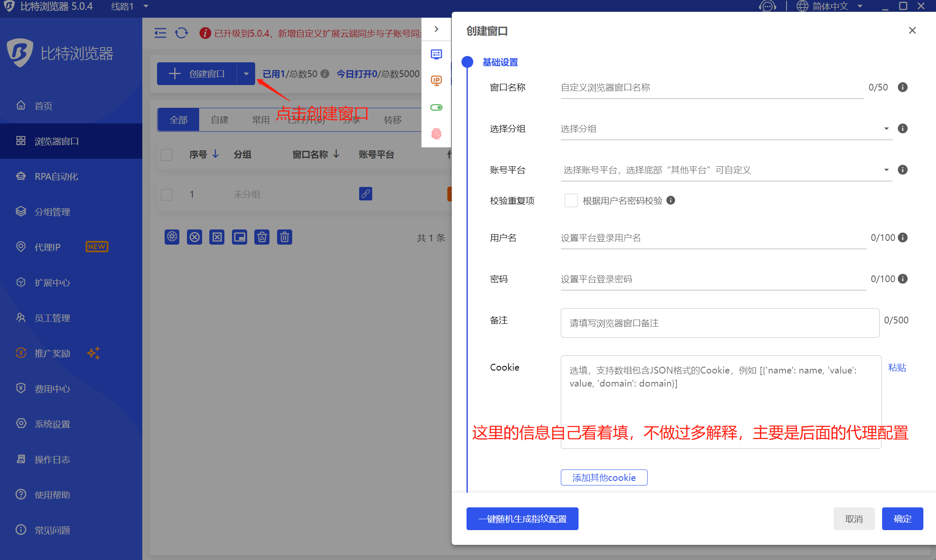Click the green toggle icon in strip
This screenshot has width=936, height=560.
tap(436, 107)
